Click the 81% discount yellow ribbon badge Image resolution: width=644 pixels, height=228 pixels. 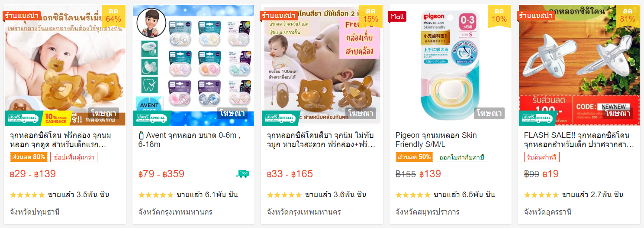[628, 16]
